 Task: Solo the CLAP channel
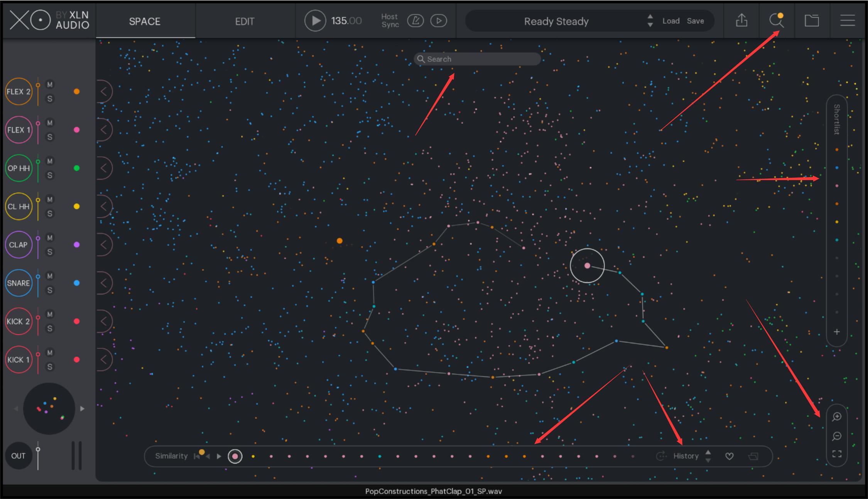coord(50,252)
